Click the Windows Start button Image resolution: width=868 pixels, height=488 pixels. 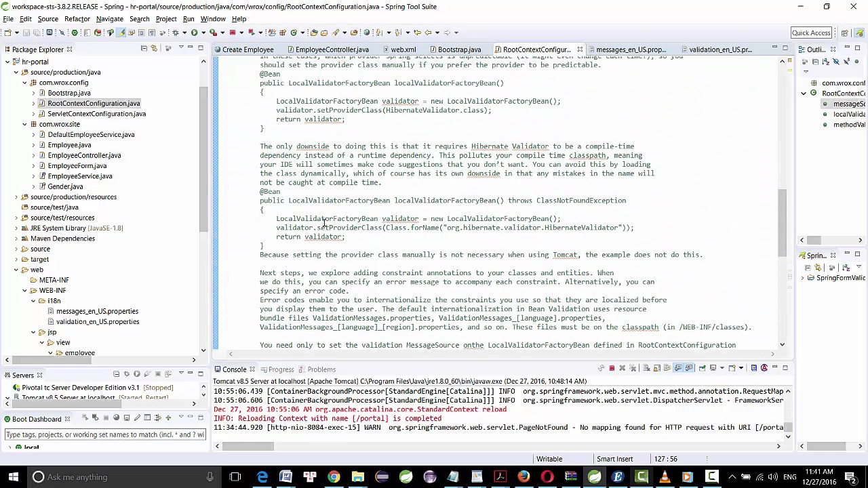point(13,477)
